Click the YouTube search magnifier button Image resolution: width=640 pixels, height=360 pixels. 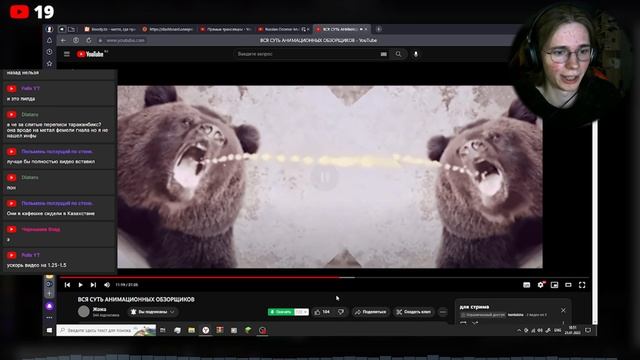(398, 54)
